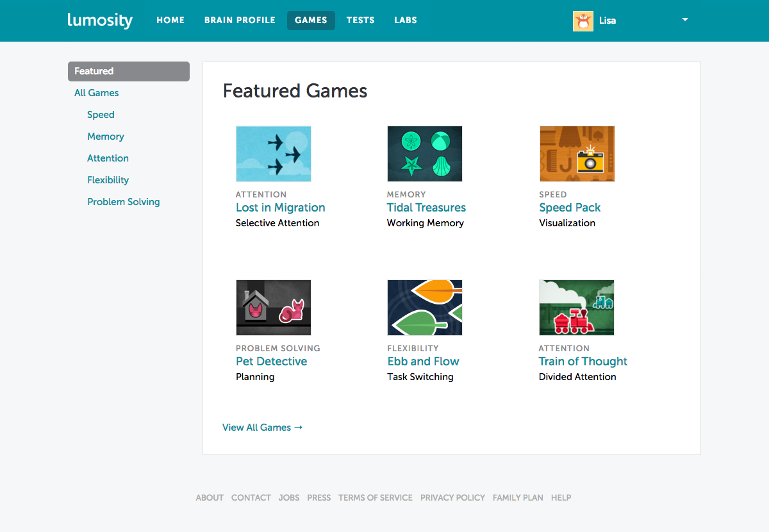Filter games by Memory category
This screenshot has width=769, height=532.
coord(106,137)
